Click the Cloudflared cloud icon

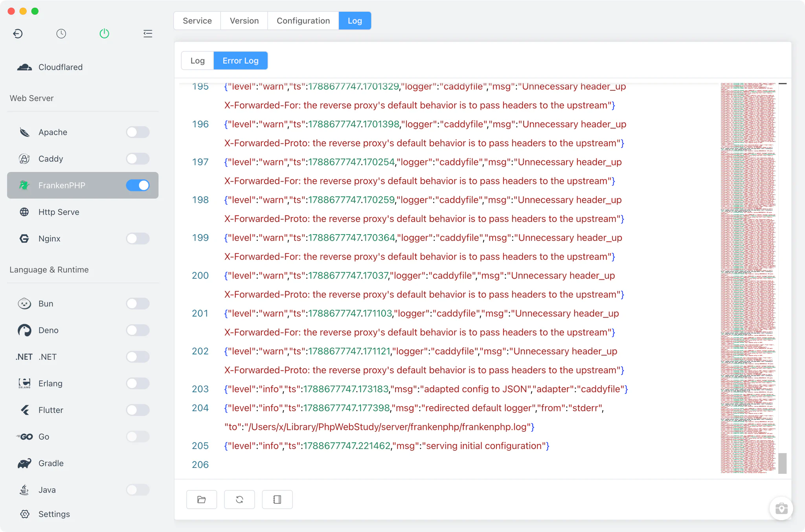(24, 67)
